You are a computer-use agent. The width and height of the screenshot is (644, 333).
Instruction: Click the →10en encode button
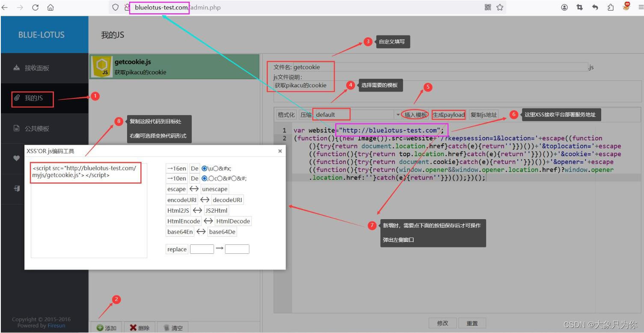click(177, 178)
